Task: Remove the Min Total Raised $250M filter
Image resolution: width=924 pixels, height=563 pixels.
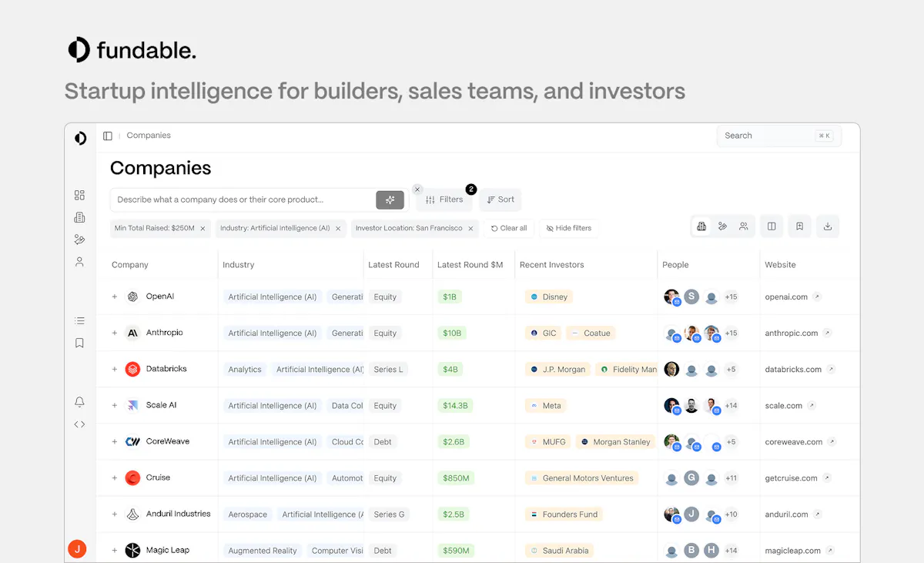Action: (x=203, y=229)
